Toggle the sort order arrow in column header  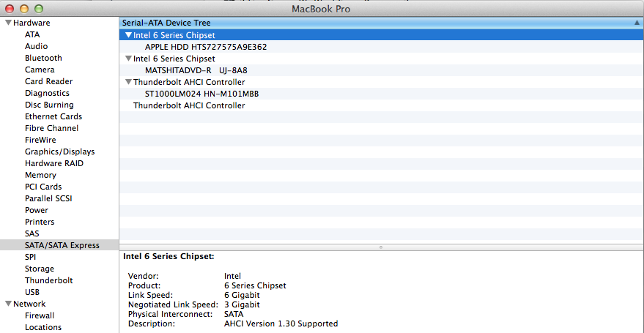tap(637, 23)
